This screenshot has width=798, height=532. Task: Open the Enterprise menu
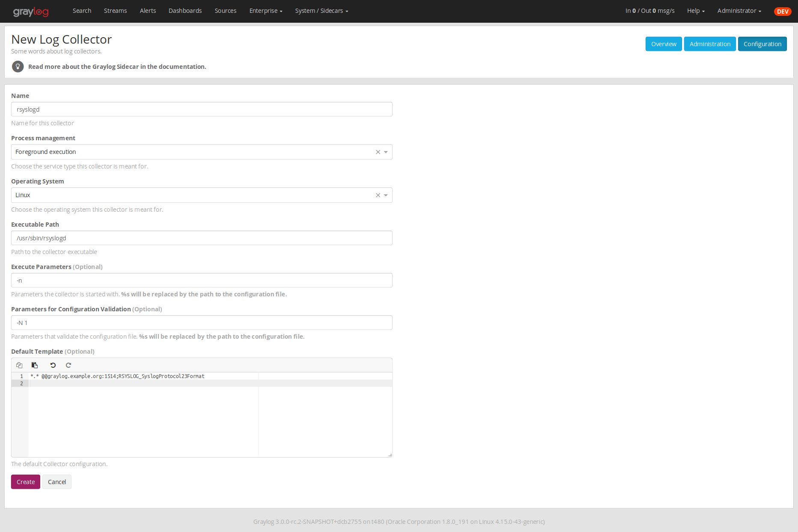(x=266, y=11)
